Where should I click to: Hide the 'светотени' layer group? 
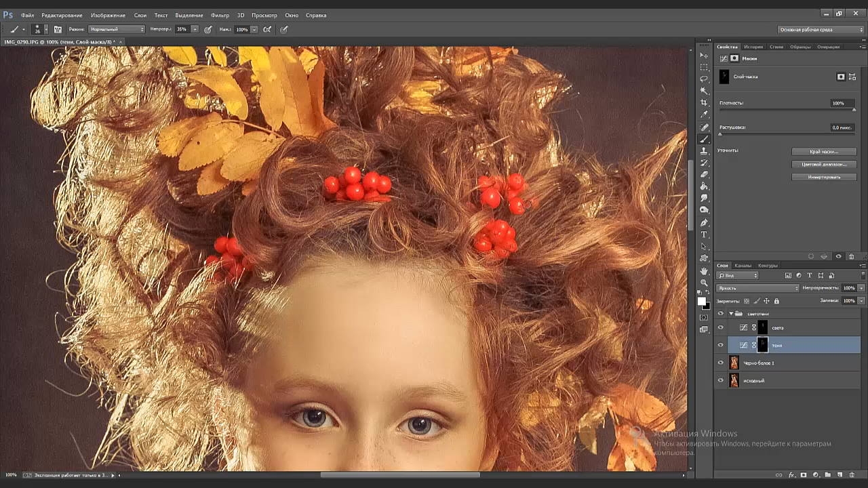(x=721, y=313)
